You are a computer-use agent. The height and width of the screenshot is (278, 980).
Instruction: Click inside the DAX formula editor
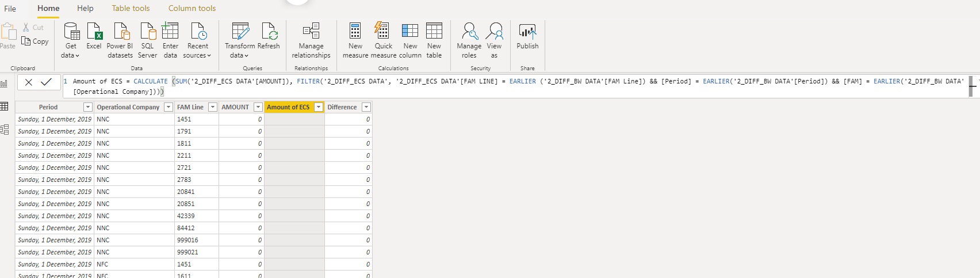tap(515, 86)
